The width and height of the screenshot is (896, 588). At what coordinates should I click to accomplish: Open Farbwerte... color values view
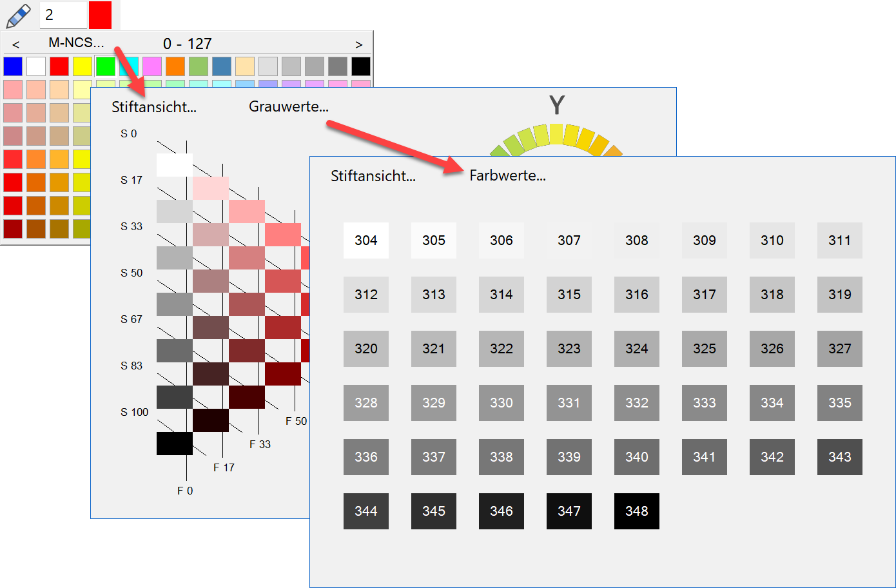click(x=507, y=176)
